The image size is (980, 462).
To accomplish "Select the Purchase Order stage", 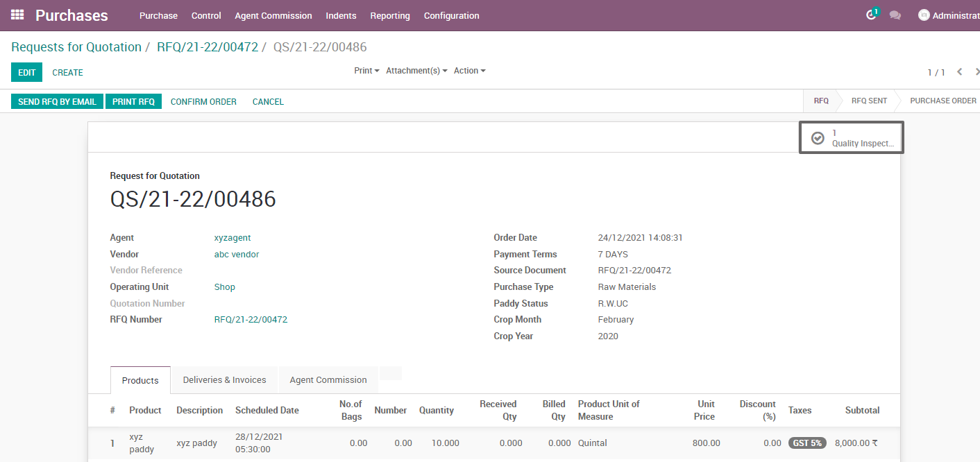I will 943,101.
